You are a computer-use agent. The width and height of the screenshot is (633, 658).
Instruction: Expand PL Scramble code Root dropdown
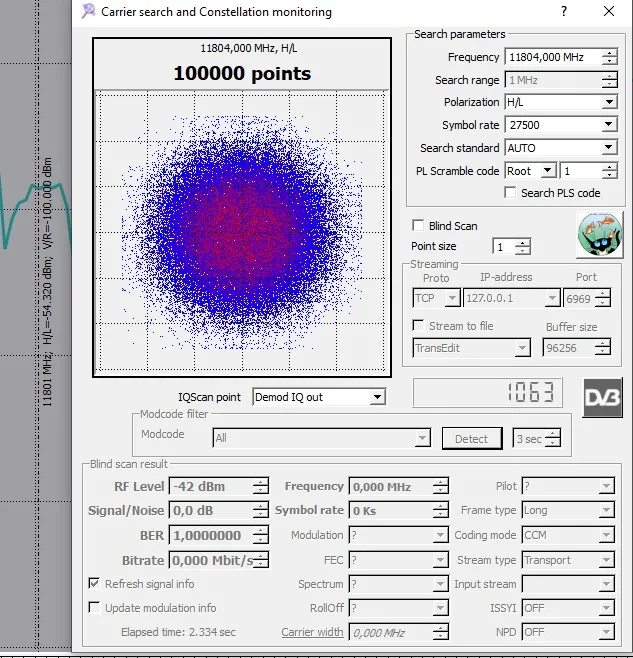(547, 171)
